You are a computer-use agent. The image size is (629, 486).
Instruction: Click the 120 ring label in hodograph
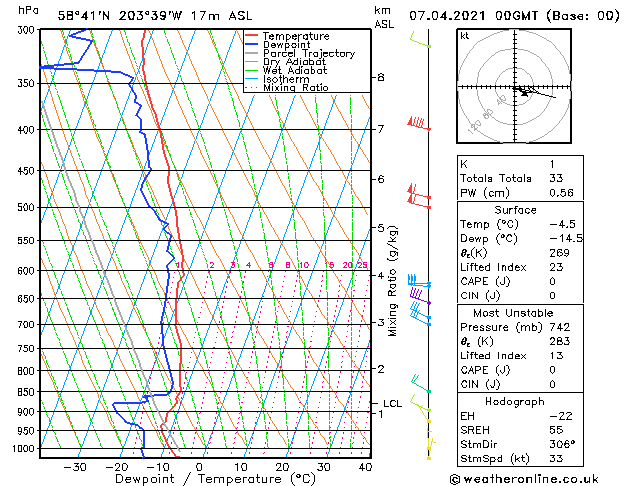pos(475,127)
